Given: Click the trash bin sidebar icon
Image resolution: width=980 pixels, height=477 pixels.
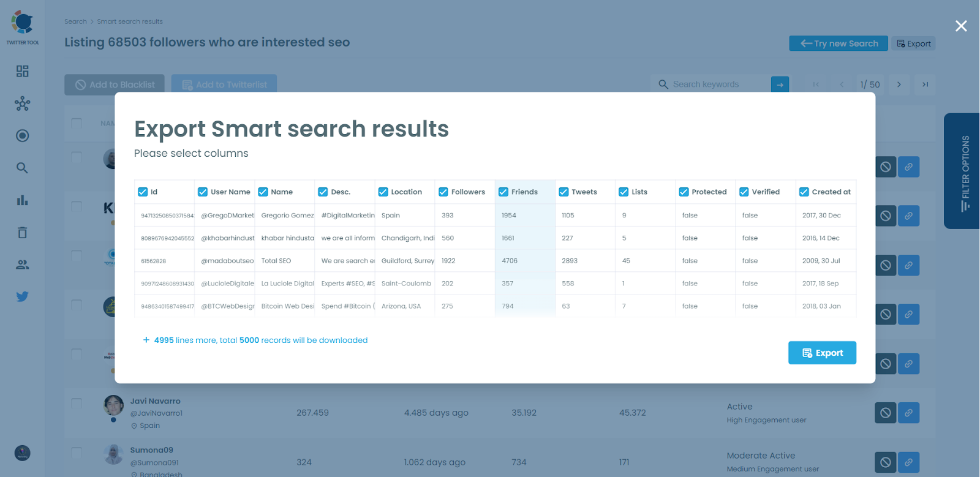Looking at the screenshot, I should tap(23, 233).
